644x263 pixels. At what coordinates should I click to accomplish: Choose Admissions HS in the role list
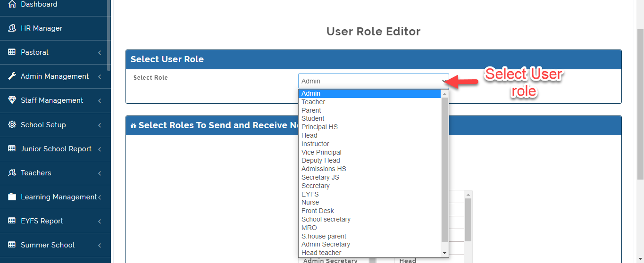370,169
